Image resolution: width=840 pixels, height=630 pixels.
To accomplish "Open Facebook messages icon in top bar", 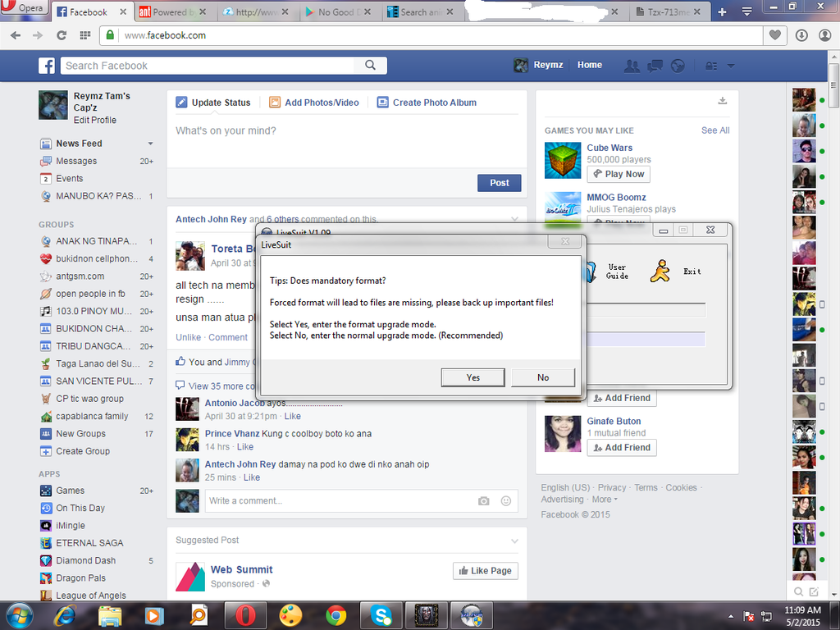I will click(655, 66).
